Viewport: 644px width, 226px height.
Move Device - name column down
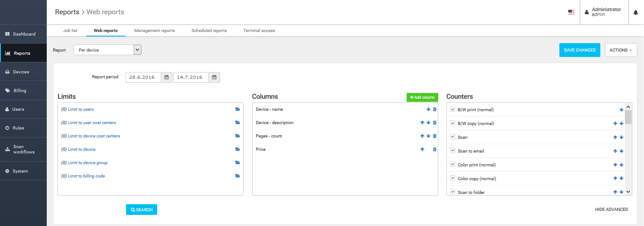point(428,109)
